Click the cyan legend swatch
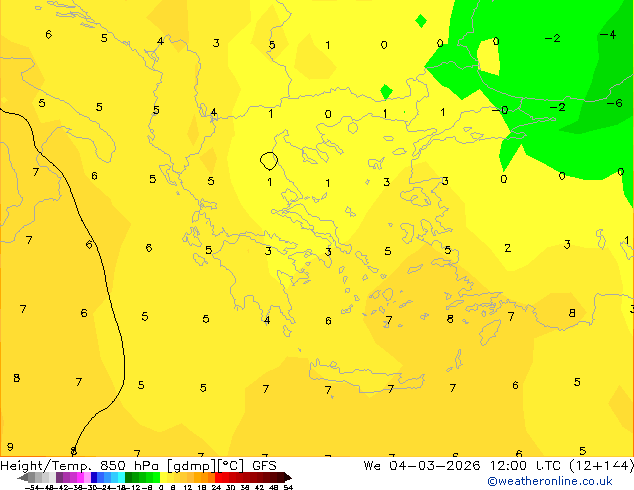 [x=122, y=477]
